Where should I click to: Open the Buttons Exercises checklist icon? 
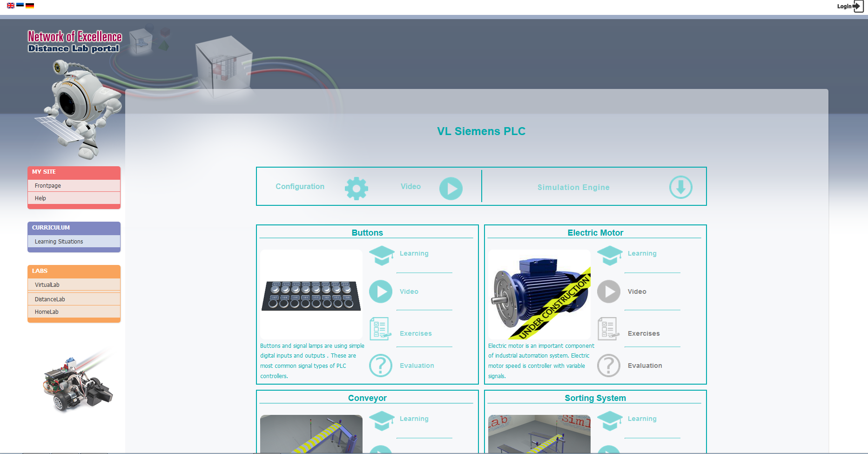click(380, 329)
